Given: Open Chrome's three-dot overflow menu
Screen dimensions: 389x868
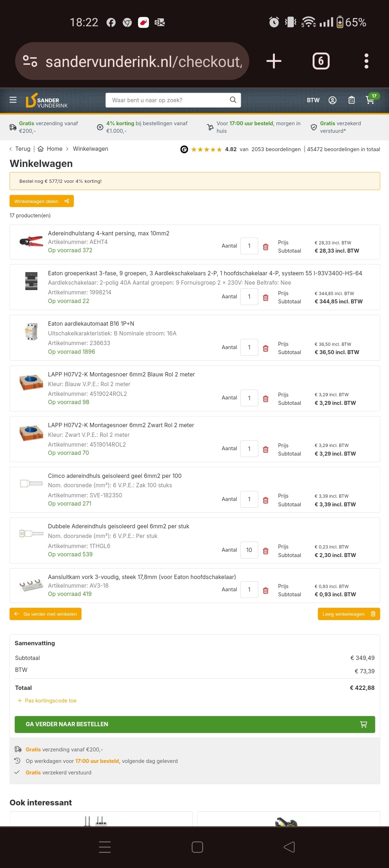Looking at the screenshot, I should [x=366, y=61].
